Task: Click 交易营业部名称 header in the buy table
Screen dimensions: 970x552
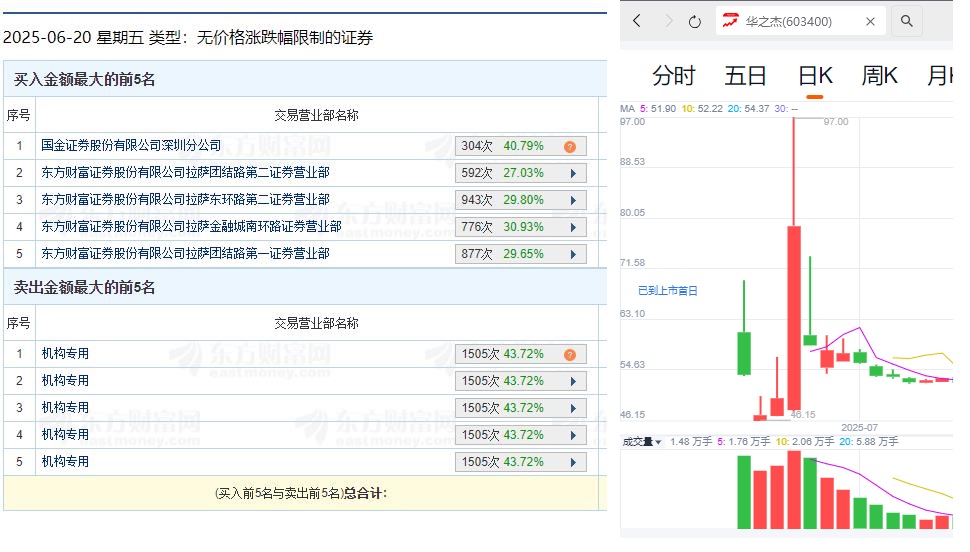Action: [x=316, y=115]
